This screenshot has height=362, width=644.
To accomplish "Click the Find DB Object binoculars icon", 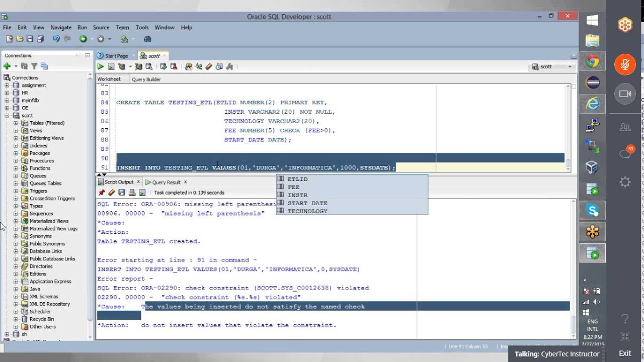I will pos(147,39).
